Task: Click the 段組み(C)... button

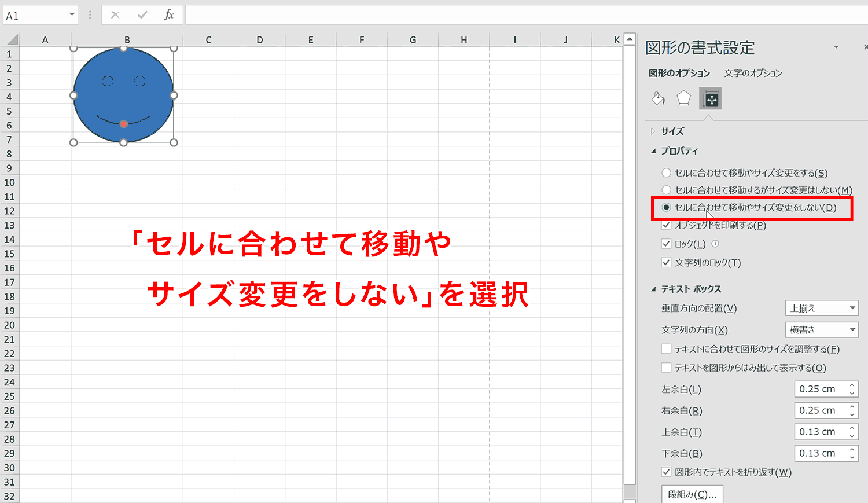Action: tap(692, 494)
